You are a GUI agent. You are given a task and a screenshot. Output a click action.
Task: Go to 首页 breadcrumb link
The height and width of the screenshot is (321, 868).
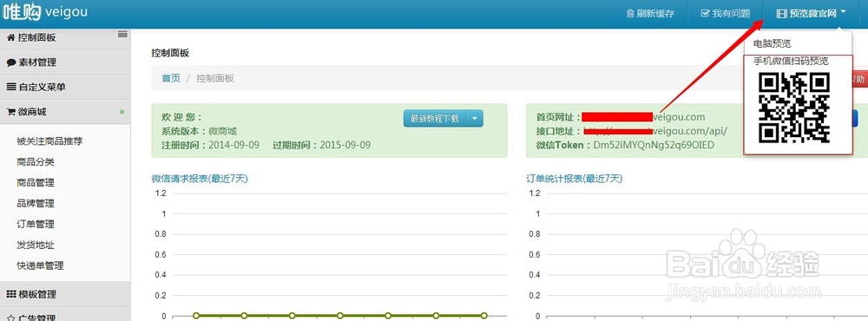click(x=171, y=78)
